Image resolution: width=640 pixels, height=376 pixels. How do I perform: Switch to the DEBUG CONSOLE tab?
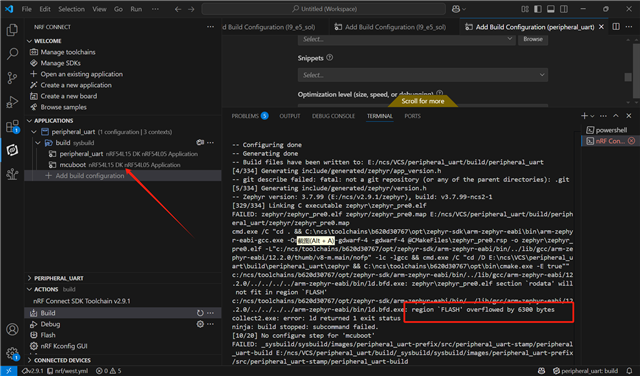333,116
